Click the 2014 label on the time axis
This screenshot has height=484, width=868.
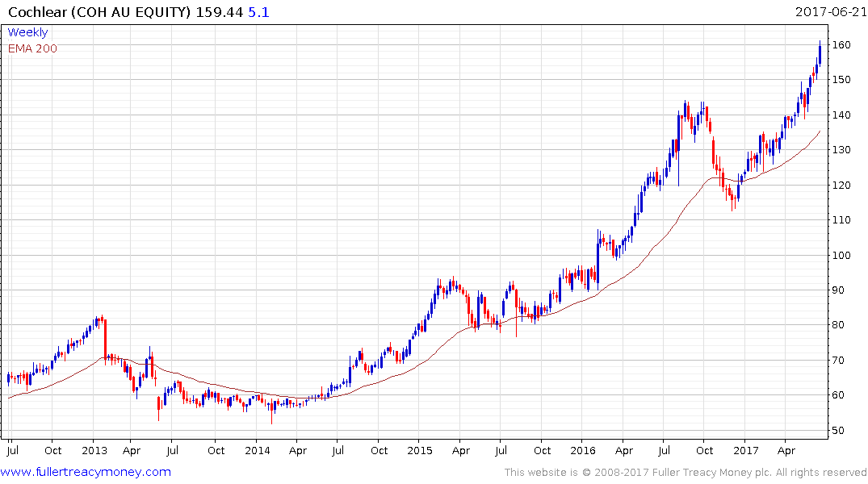pyautogui.click(x=258, y=450)
